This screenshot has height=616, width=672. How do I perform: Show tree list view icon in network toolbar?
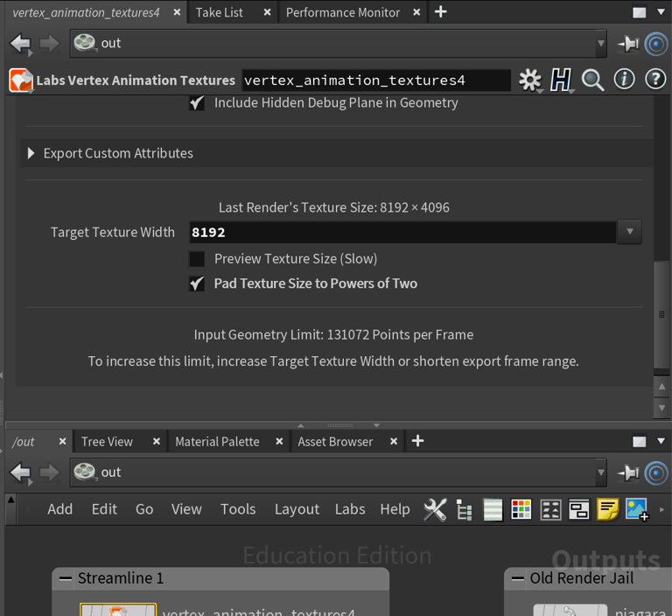[464, 509]
